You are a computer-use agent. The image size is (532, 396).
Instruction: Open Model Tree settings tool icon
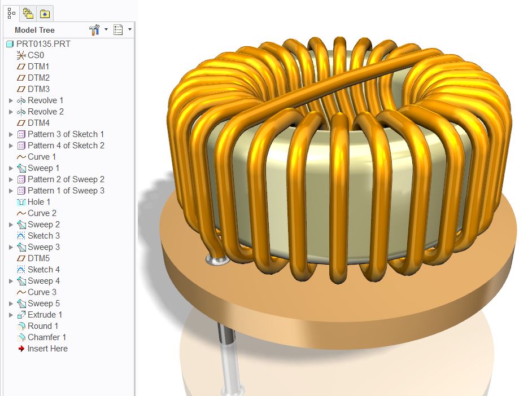coord(95,30)
